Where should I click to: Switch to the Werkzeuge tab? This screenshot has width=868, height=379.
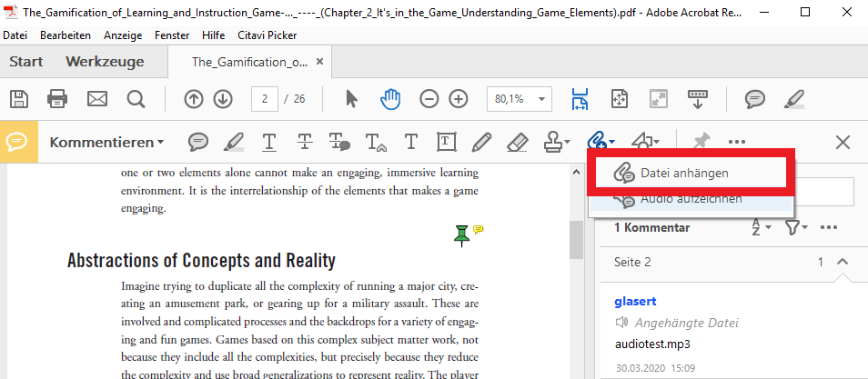tap(105, 62)
